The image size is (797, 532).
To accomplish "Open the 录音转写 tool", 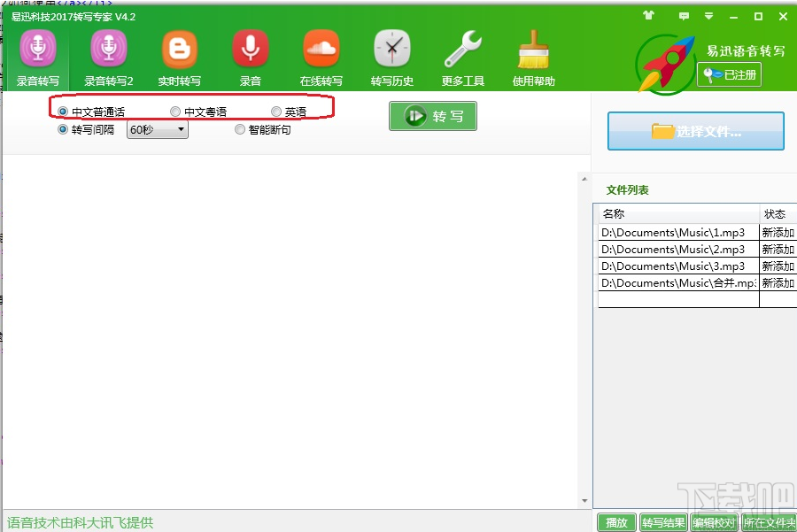I will coord(37,58).
